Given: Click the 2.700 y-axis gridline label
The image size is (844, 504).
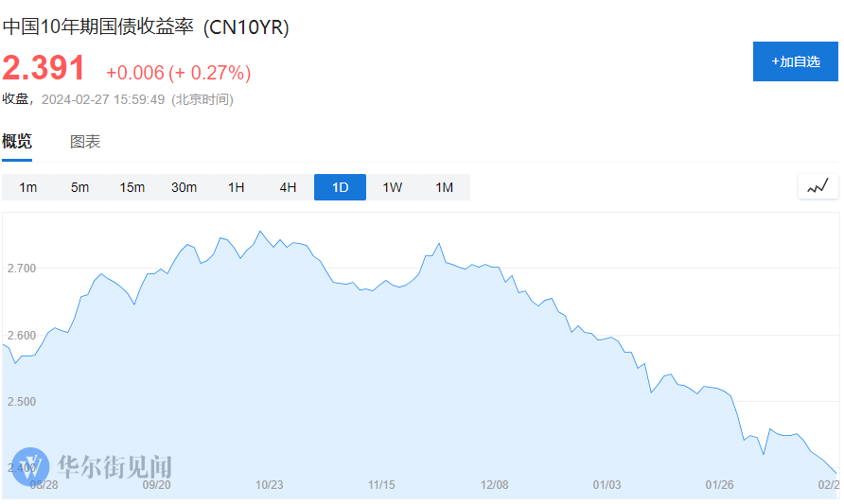Looking at the screenshot, I should click(21, 269).
